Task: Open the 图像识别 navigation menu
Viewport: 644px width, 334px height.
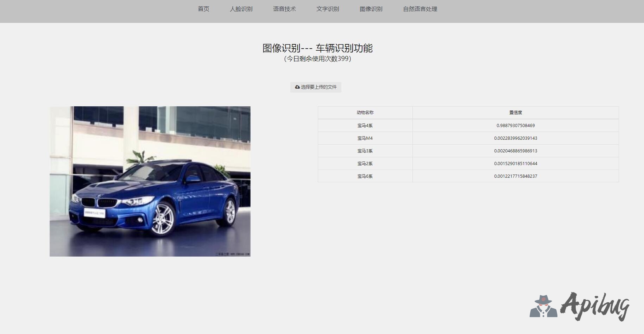Action: [x=371, y=9]
